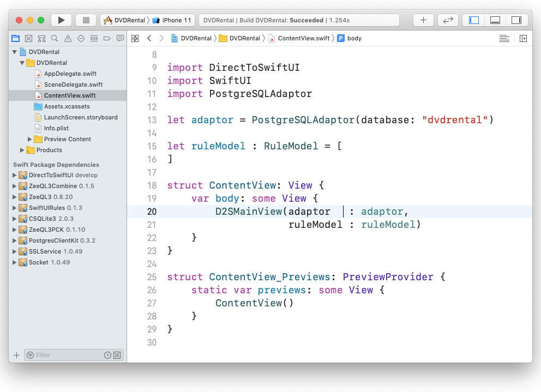
Task: Click line number 20 in gutter
Action: (152, 212)
